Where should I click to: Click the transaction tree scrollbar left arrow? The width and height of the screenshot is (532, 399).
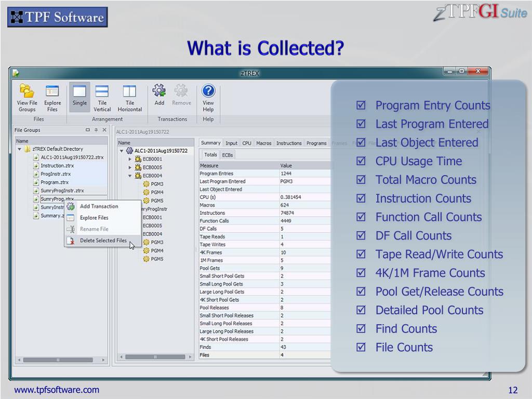point(121,357)
